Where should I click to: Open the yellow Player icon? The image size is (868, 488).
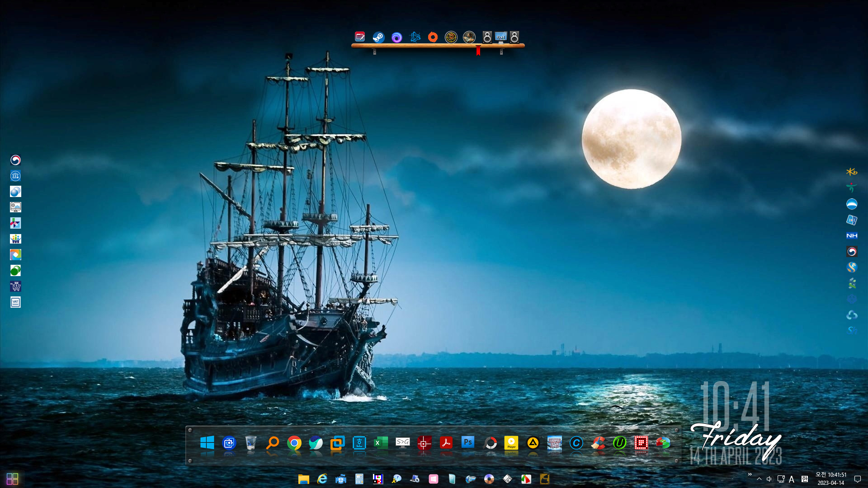click(511, 443)
